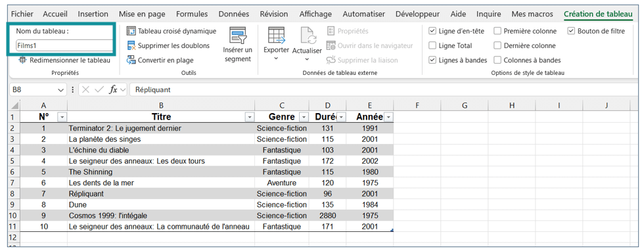
Task: Open the name box dropdown arrow
Action: pyautogui.click(x=60, y=89)
